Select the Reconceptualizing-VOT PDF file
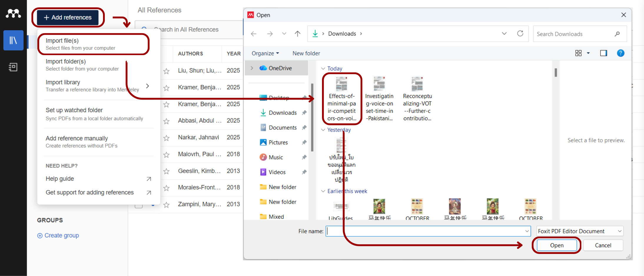Viewport: 644px width, 276px height. (417, 99)
